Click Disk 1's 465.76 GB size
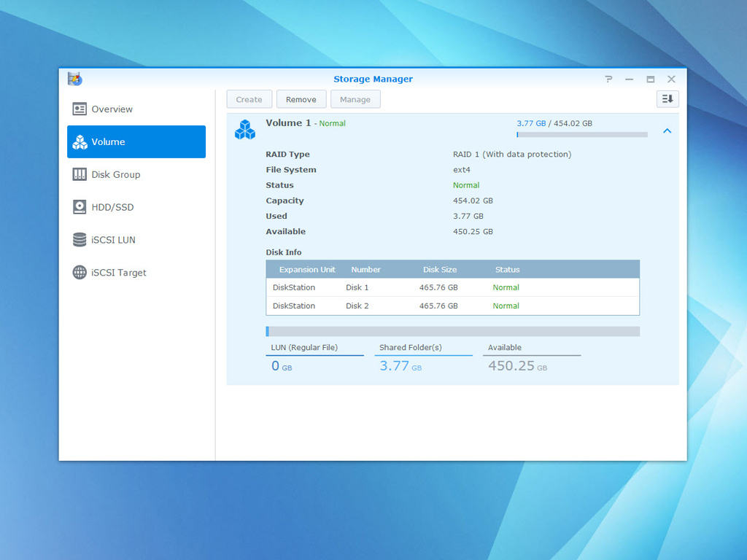 438,287
